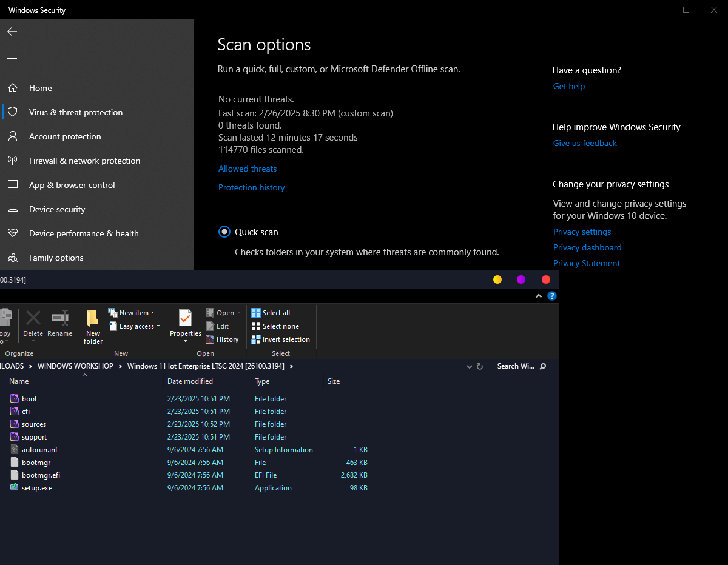Create a New folder from ribbon
The height and width of the screenshot is (565, 728).
point(93,327)
